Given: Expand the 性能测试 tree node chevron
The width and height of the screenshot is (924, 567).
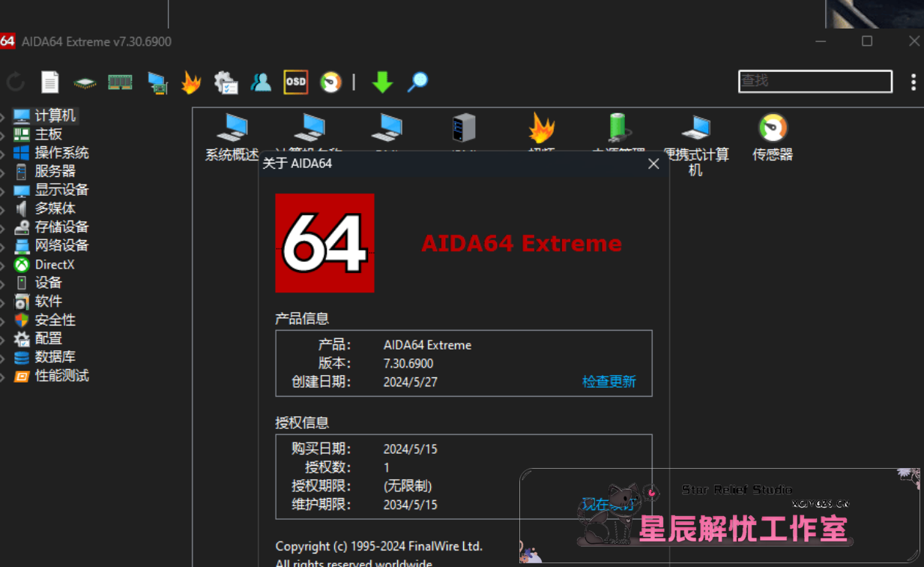Looking at the screenshot, I should (x=3, y=376).
